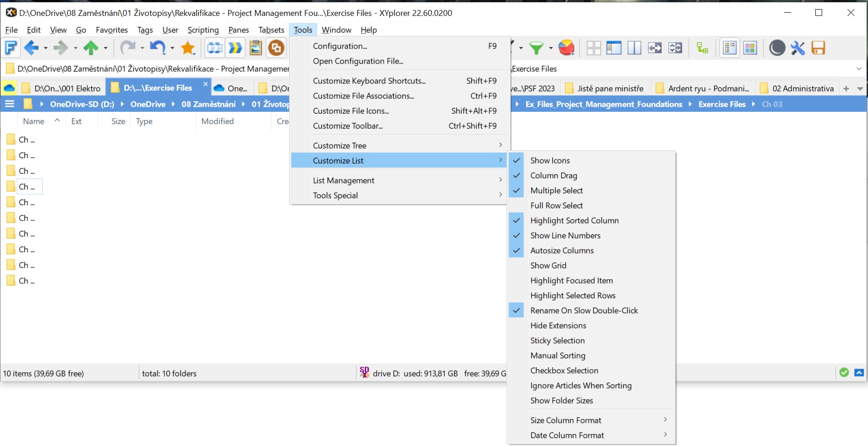The width and height of the screenshot is (868, 447).
Task: Expand the Size Column Format submenu
Action: click(x=566, y=420)
